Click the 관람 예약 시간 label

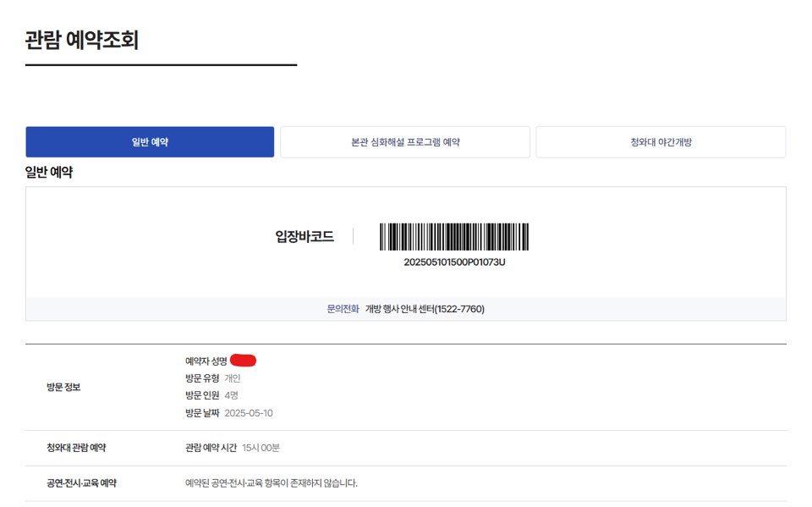(211, 448)
